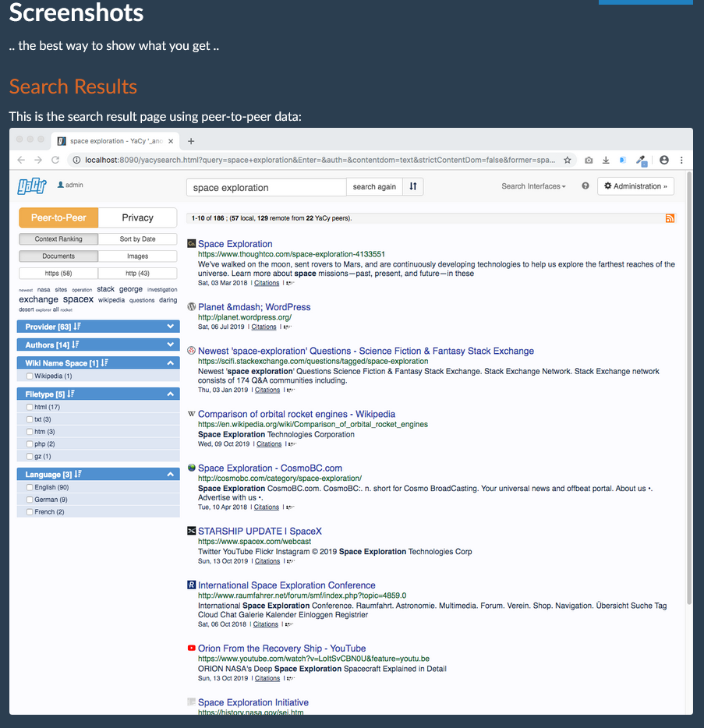Click the page vertical scrollbar
Screen dimensions: 704x728
pyautogui.click(x=689, y=387)
